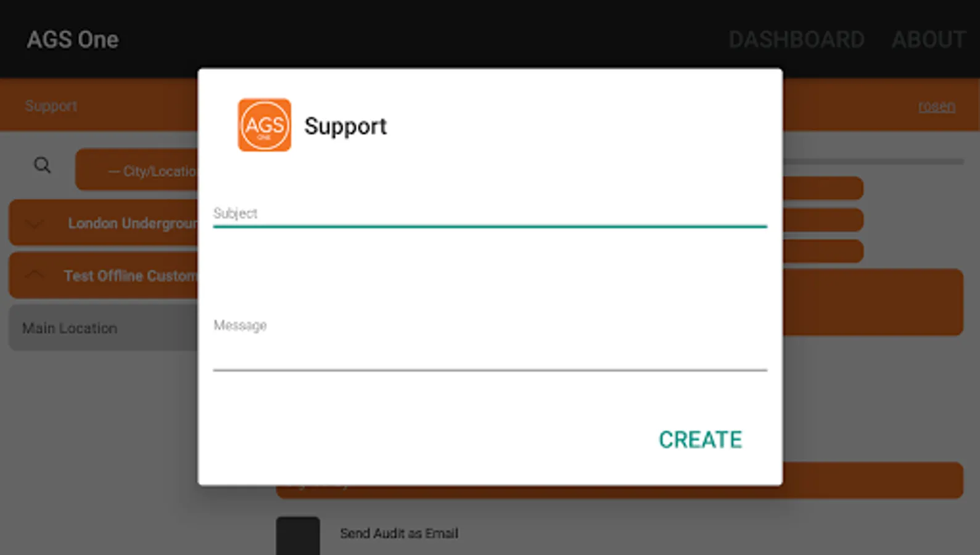The image size is (980, 555).
Task: Click the Support dialog title text
Action: click(x=345, y=126)
